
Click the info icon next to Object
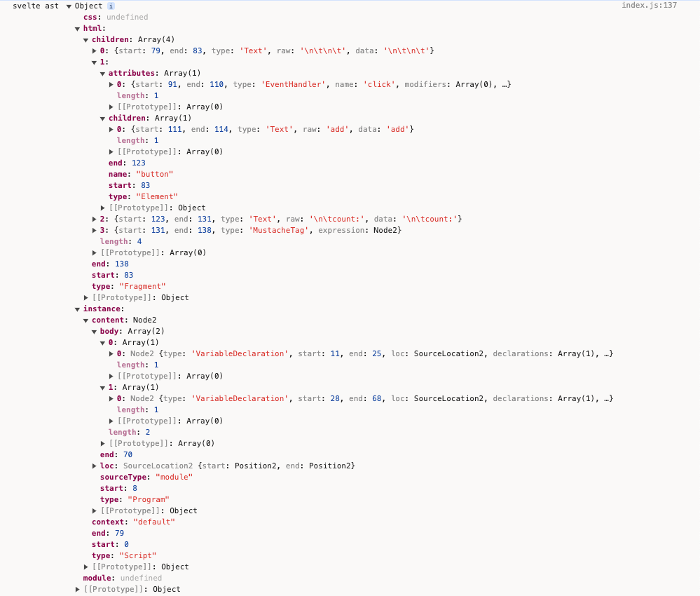coord(111,6)
